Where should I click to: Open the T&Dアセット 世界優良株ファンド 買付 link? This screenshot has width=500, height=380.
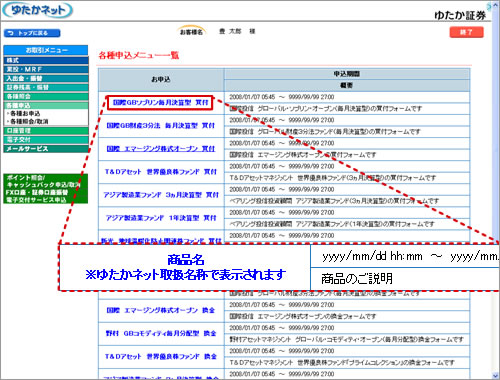[161, 172]
